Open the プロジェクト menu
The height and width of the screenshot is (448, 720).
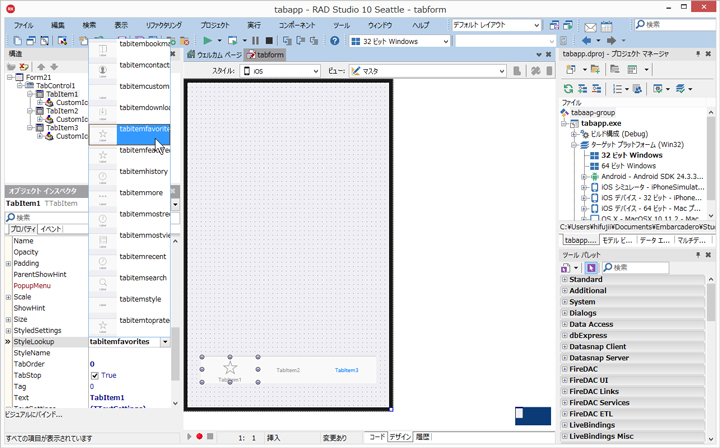[x=214, y=25]
